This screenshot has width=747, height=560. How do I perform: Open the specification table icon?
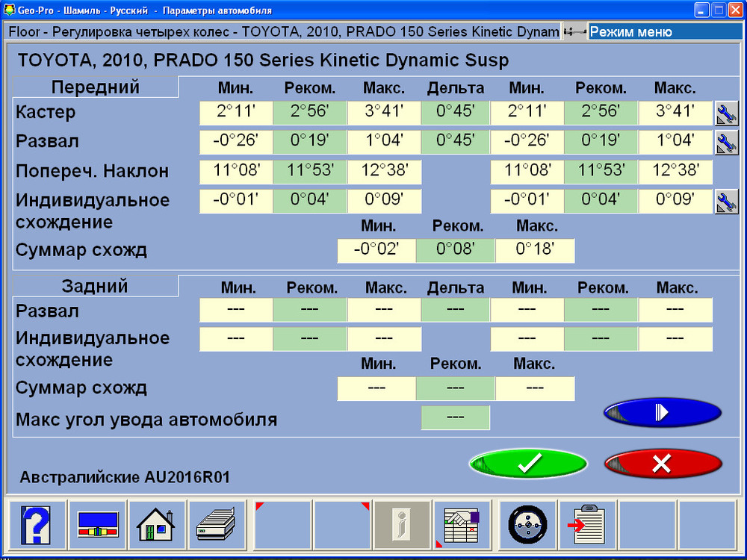click(461, 525)
